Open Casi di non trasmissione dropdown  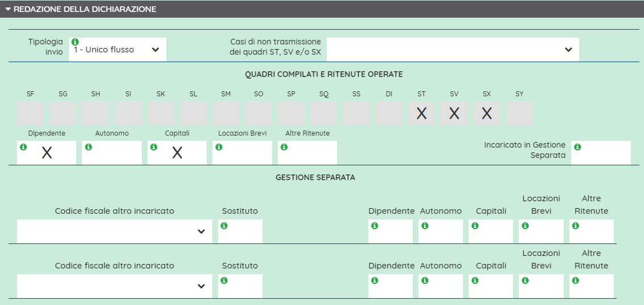click(x=453, y=50)
